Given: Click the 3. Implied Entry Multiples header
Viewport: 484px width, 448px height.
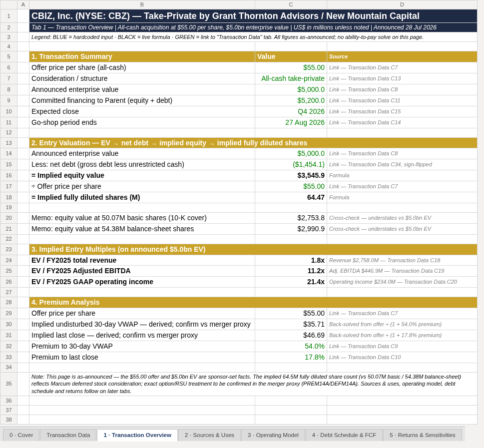Looking at the screenshot, I should click(x=253, y=249).
